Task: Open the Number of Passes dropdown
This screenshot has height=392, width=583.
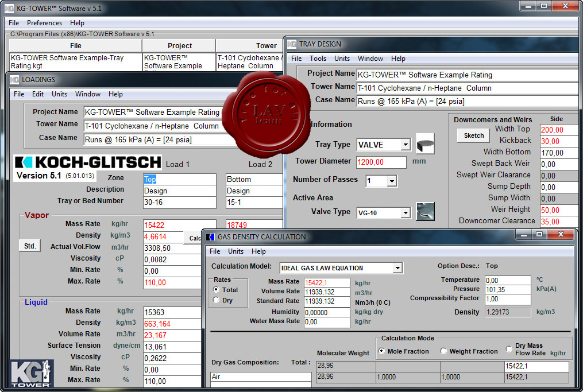Action: [x=392, y=181]
